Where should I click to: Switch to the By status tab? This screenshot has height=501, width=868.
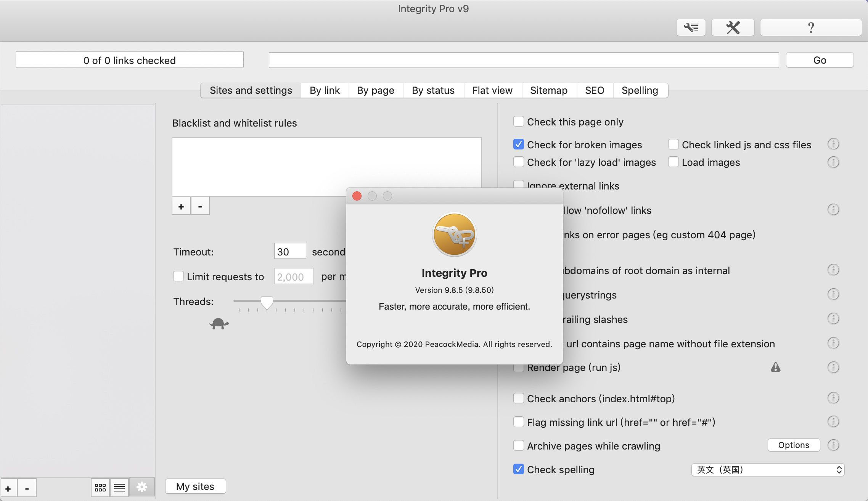click(433, 90)
